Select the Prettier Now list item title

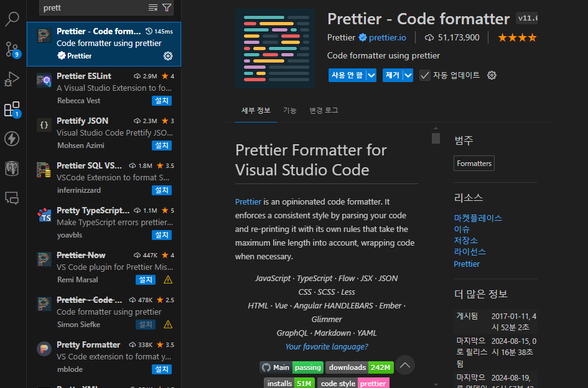(81, 256)
